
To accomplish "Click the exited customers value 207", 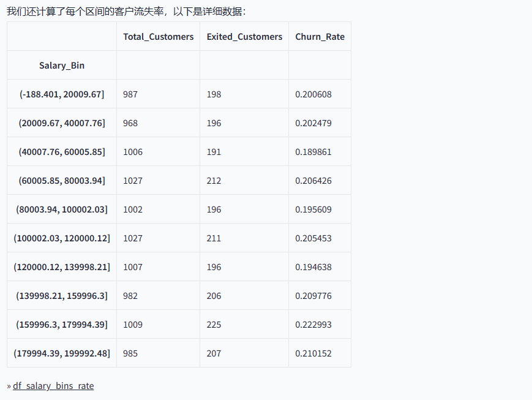I will pos(214,354).
